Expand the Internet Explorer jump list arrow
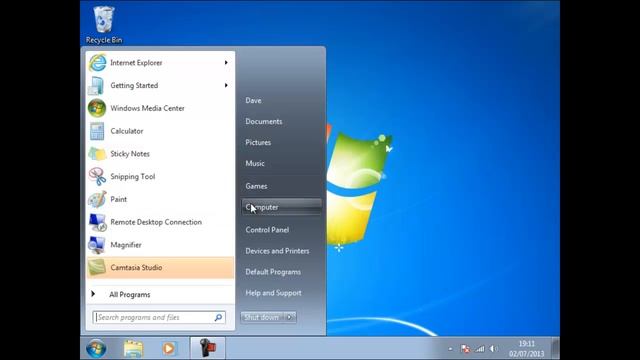This screenshot has width=640, height=360. tap(226, 62)
